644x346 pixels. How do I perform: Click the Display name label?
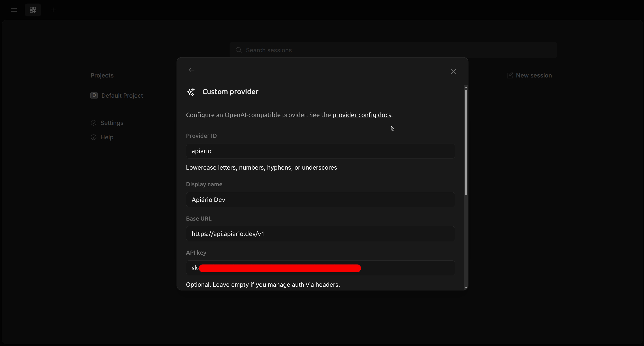[x=204, y=184]
